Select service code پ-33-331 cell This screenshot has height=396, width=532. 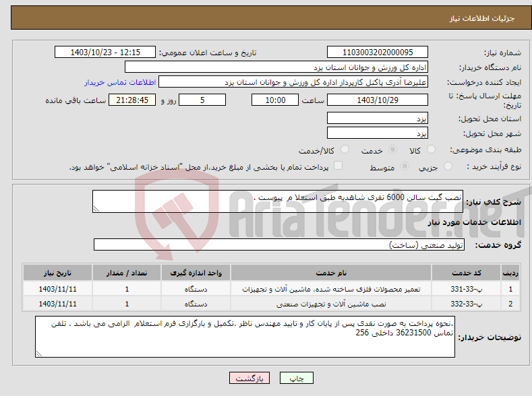coord(466,289)
